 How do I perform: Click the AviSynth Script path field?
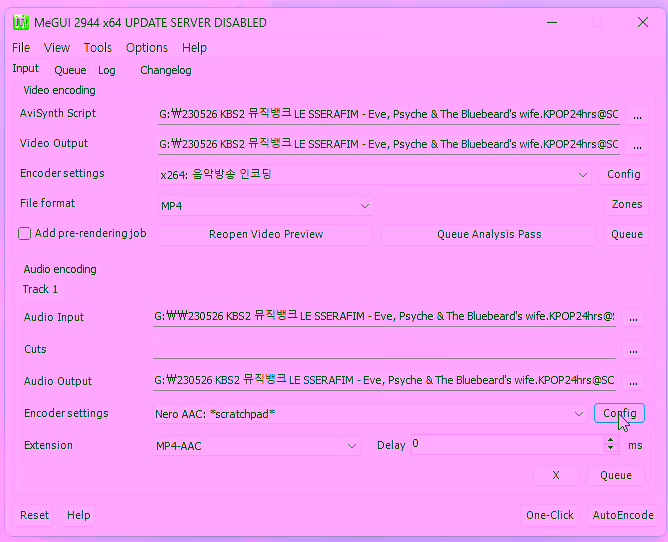[x=389, y=115]
